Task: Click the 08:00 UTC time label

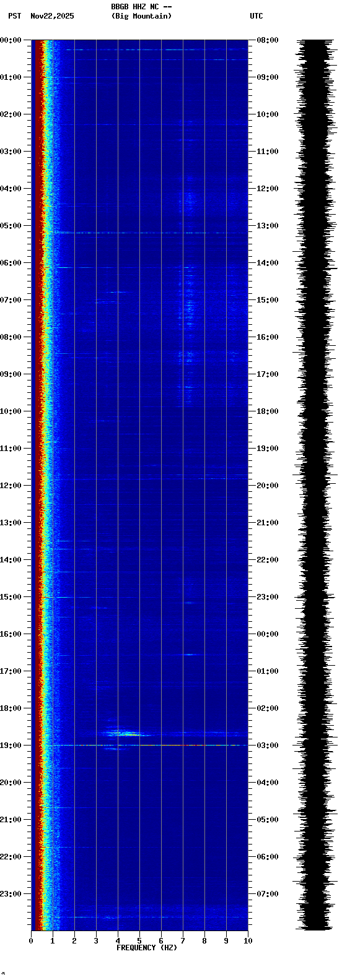Action: [268, 40]
